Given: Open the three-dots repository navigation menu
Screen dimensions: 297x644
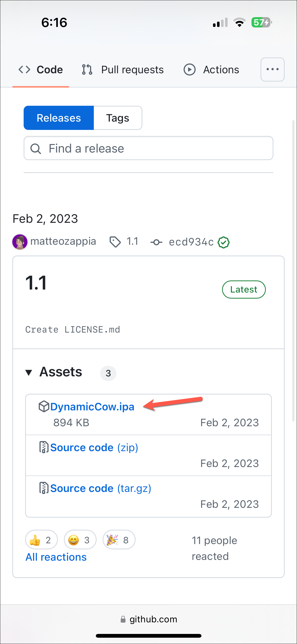Looking at the screenshot, I should coord(272,69).
